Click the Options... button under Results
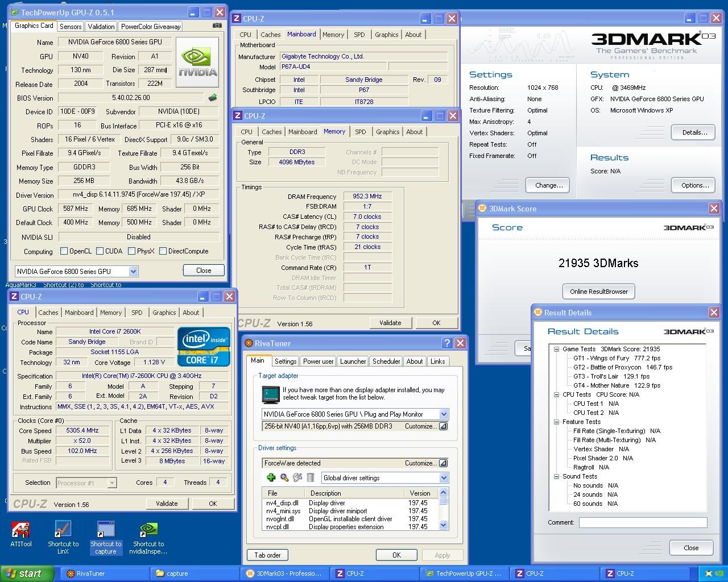 [x=694, y=185]
